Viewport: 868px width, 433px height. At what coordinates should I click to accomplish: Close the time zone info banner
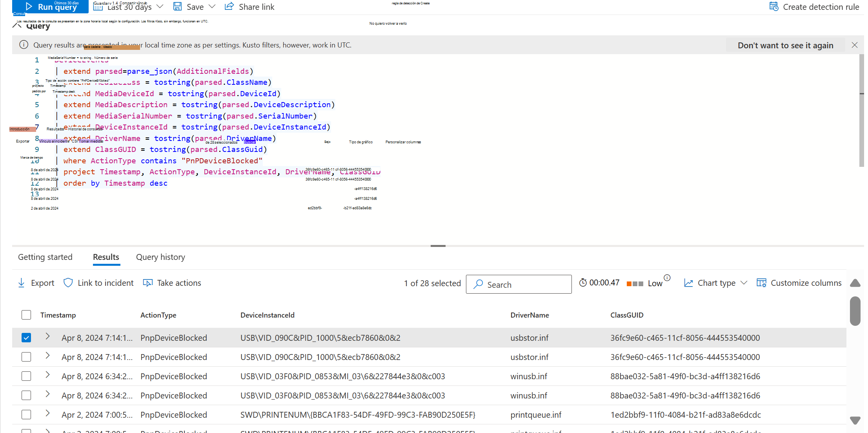(855, 45)
